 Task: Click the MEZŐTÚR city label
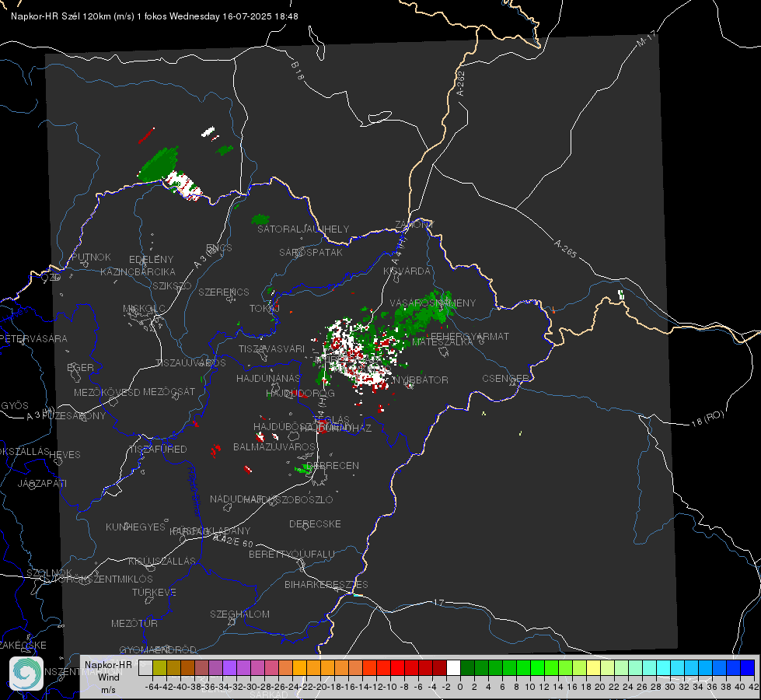pos(134,623)
